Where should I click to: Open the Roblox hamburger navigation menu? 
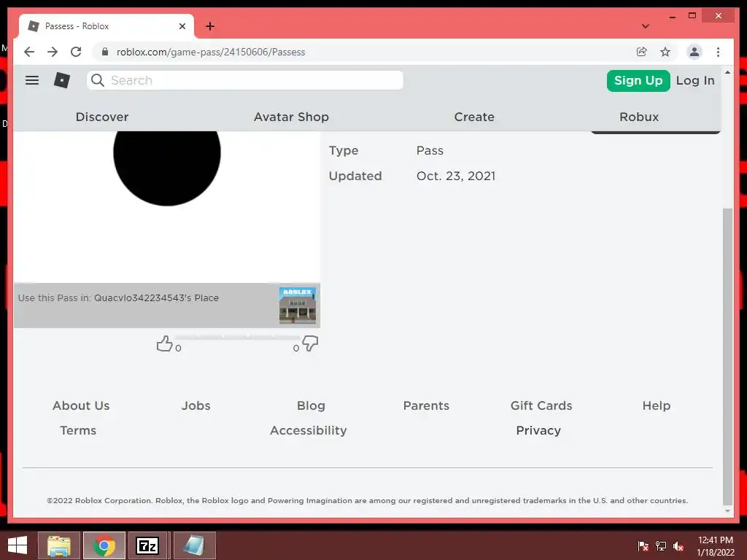tap(32, 80)
